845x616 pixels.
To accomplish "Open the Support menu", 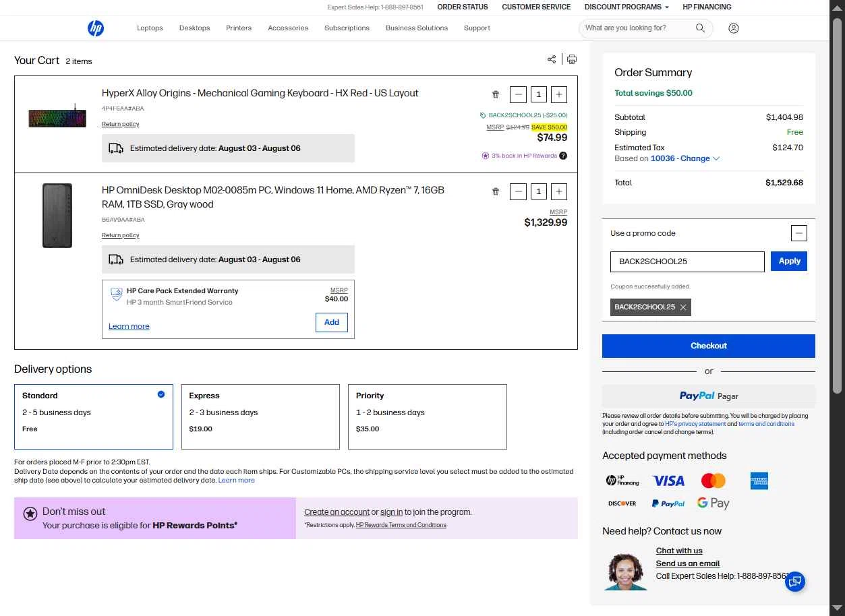I will coord(477,28).
